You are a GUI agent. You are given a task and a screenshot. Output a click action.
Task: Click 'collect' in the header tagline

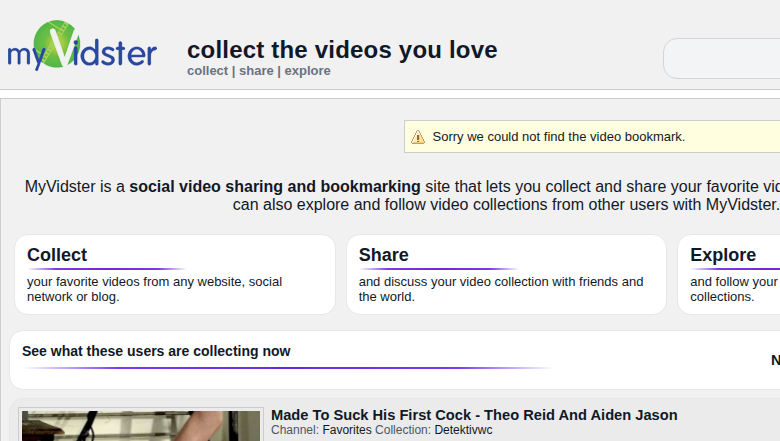207,71
